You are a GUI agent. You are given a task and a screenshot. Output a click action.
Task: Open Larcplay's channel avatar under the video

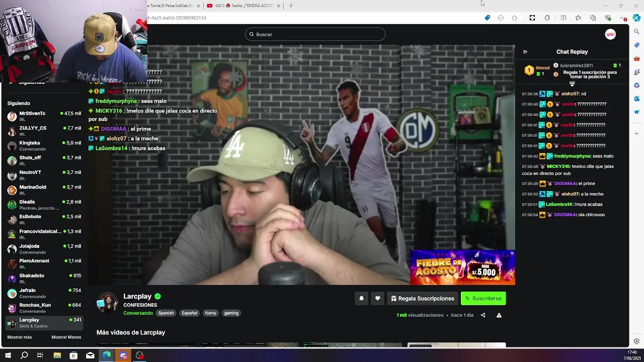[107, 303]
